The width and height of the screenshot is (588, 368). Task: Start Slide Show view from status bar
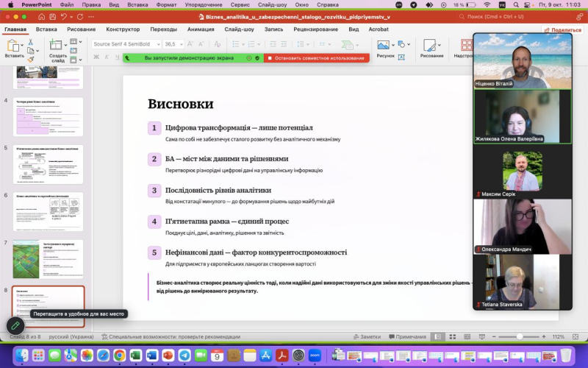pos(482,337)
